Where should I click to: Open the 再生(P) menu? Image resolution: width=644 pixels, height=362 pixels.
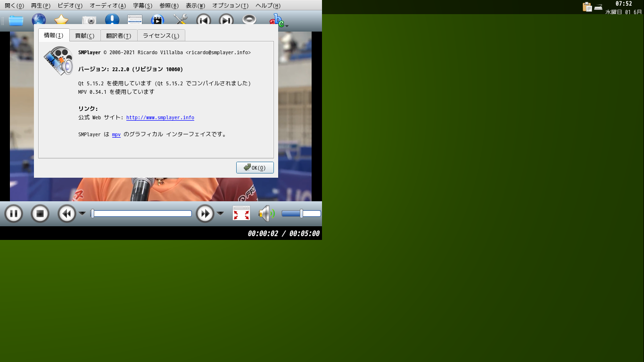(41, 6)
